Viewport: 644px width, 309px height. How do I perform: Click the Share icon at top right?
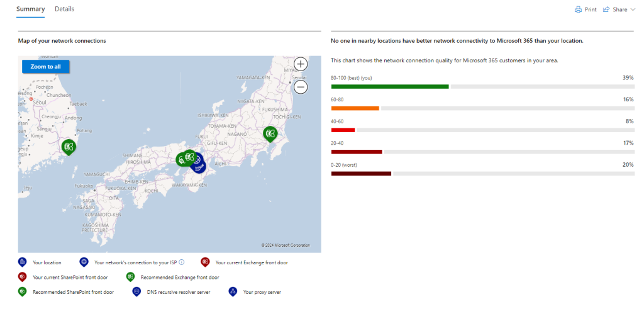click(606, 9)
